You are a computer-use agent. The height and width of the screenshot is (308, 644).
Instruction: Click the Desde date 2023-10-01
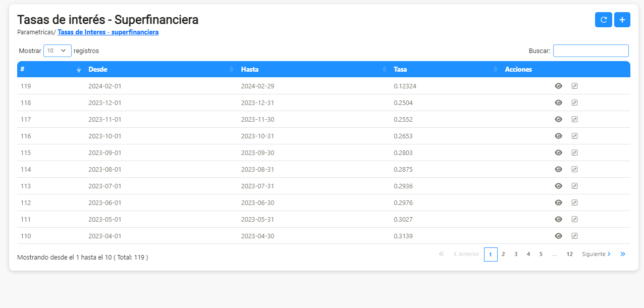pos(105,136)
